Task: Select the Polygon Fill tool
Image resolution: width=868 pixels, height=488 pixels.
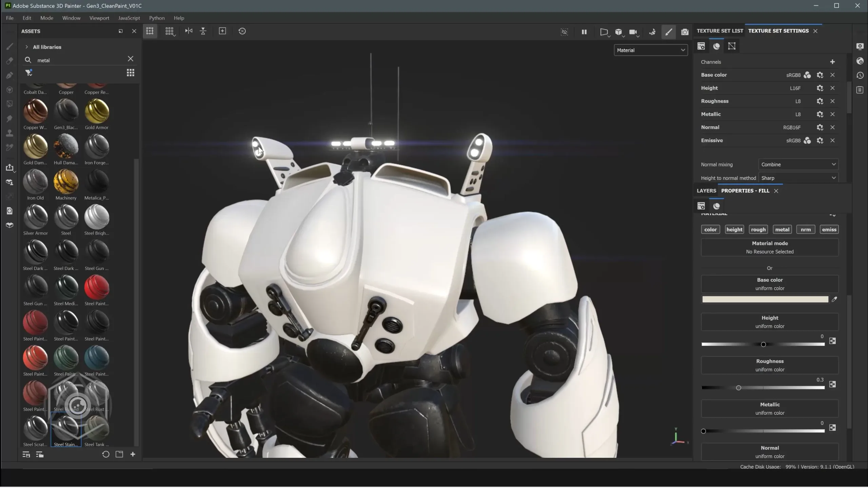Action: (x=10, y=104)
